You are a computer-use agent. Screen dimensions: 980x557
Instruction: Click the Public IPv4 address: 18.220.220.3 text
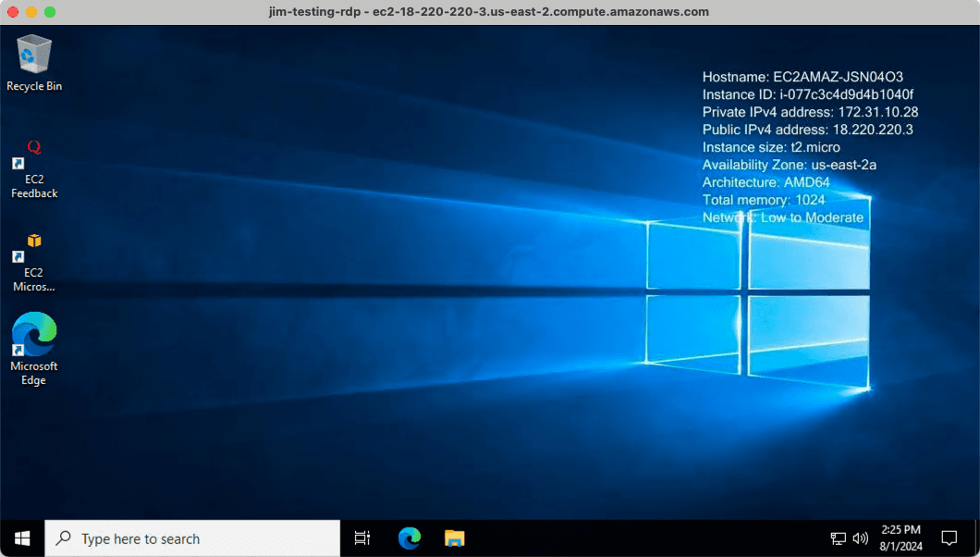click(807, 130)
